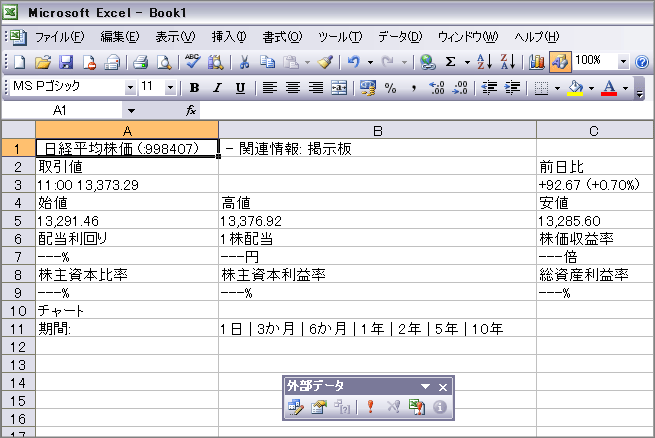The image size is (655, 438).
Task: Increase indent of cell contents
Action: click(512, 88)
